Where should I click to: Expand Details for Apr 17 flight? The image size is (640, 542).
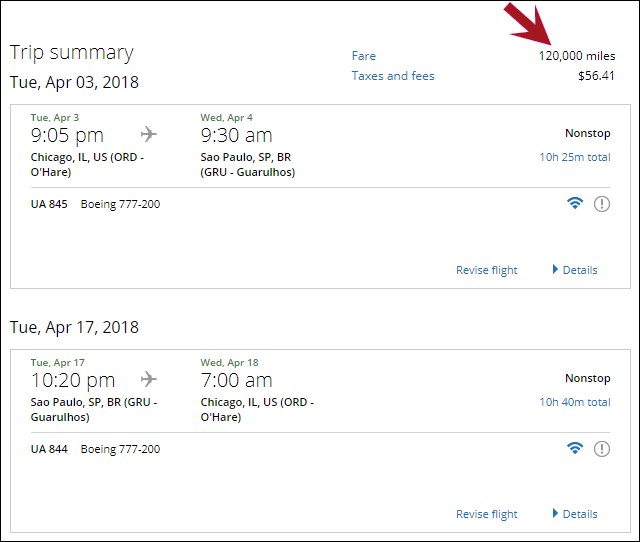575,514
